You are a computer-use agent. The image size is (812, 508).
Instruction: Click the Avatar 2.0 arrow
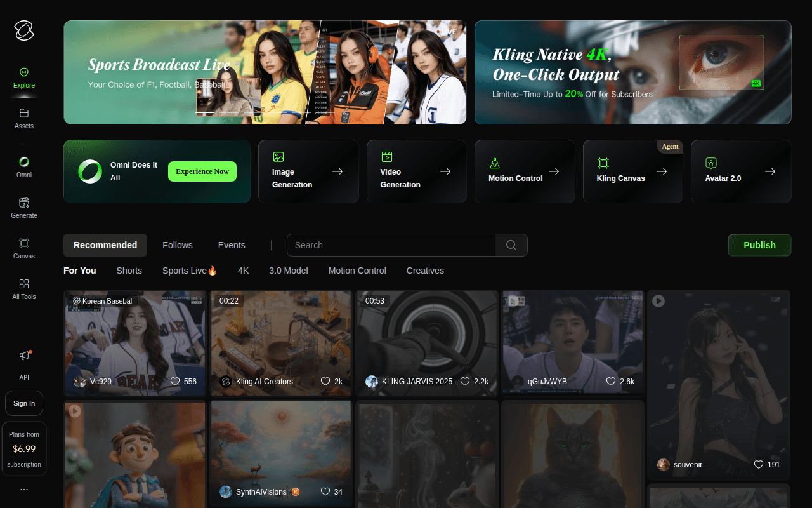(770, 171)
